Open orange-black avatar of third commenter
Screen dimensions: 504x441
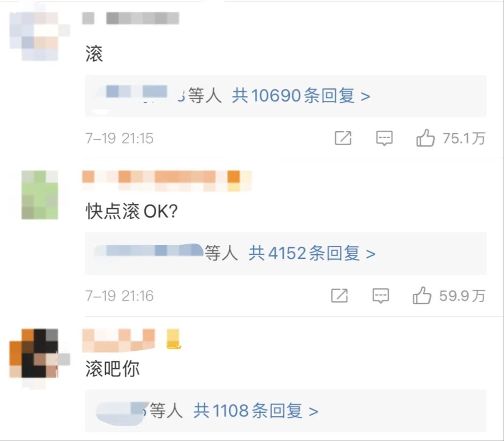(x=40, y=353)
